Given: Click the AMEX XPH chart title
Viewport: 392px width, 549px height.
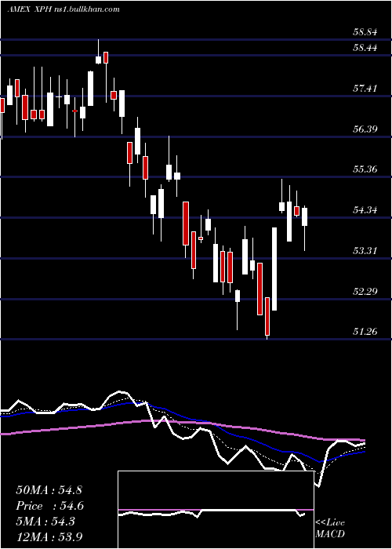Looking at the screenshot, I should click(64, 9).
